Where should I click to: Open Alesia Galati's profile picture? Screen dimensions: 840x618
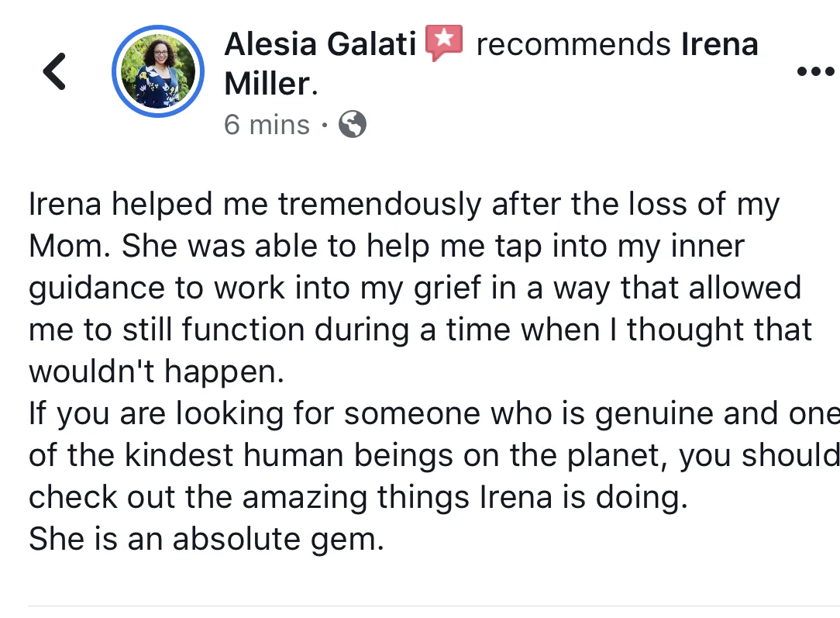(158, 72)
